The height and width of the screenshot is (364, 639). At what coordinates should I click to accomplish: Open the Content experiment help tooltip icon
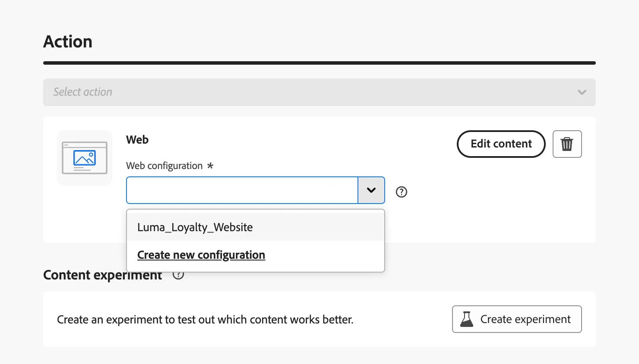click(x=178, y=275)
